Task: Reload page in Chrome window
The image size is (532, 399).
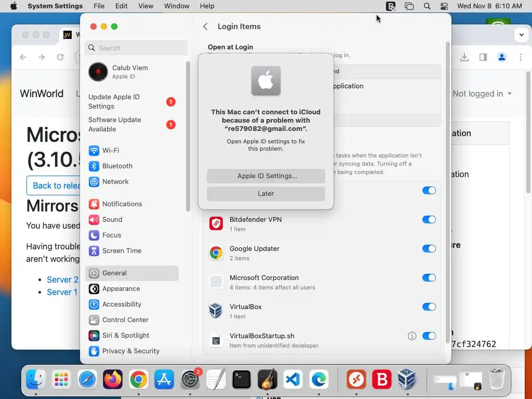Action: [60, 57]
